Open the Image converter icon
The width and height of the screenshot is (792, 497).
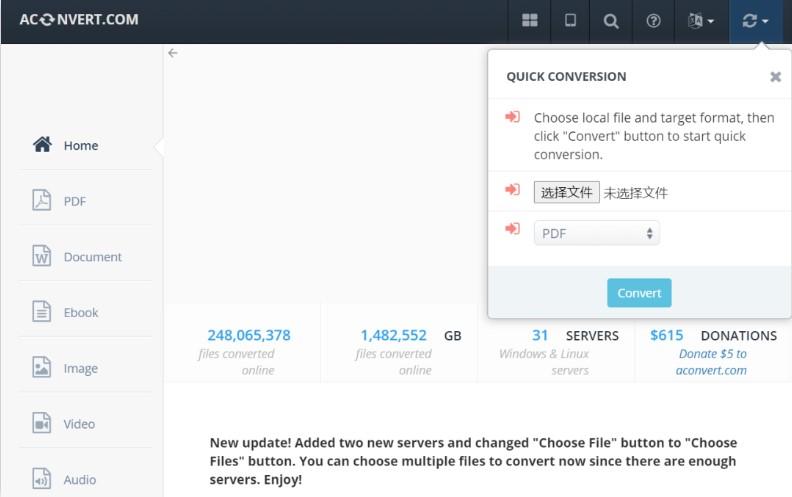tap(41, 367)
